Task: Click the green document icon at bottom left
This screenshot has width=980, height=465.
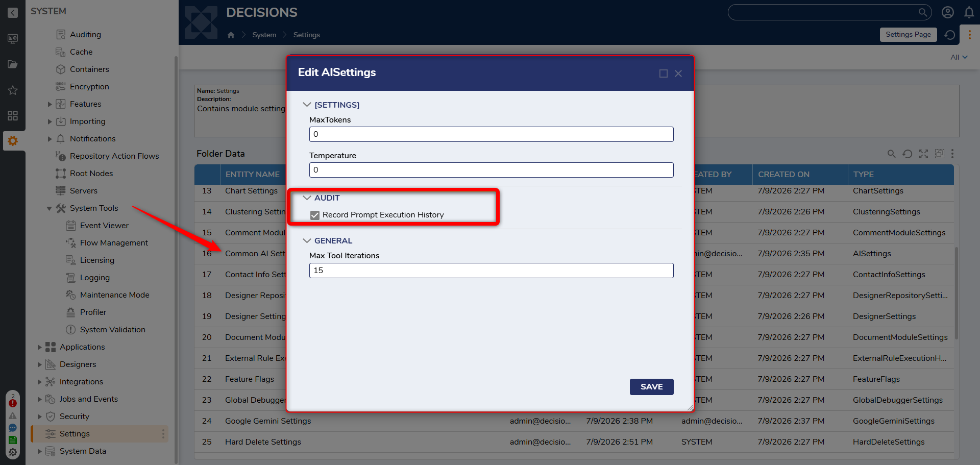Action: (x=13, y=440)
